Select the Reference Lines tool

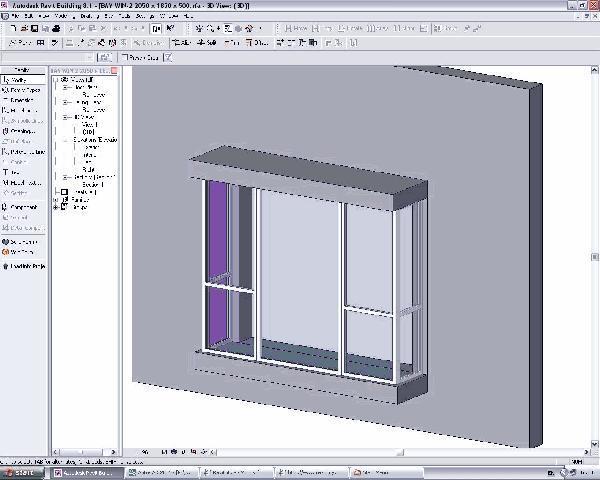point(23,152)
